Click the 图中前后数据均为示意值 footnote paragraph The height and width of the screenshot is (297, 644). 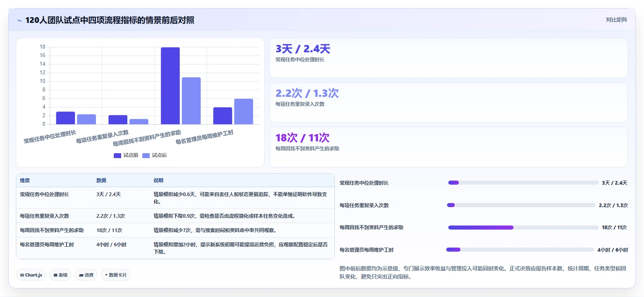coord(483,272)
